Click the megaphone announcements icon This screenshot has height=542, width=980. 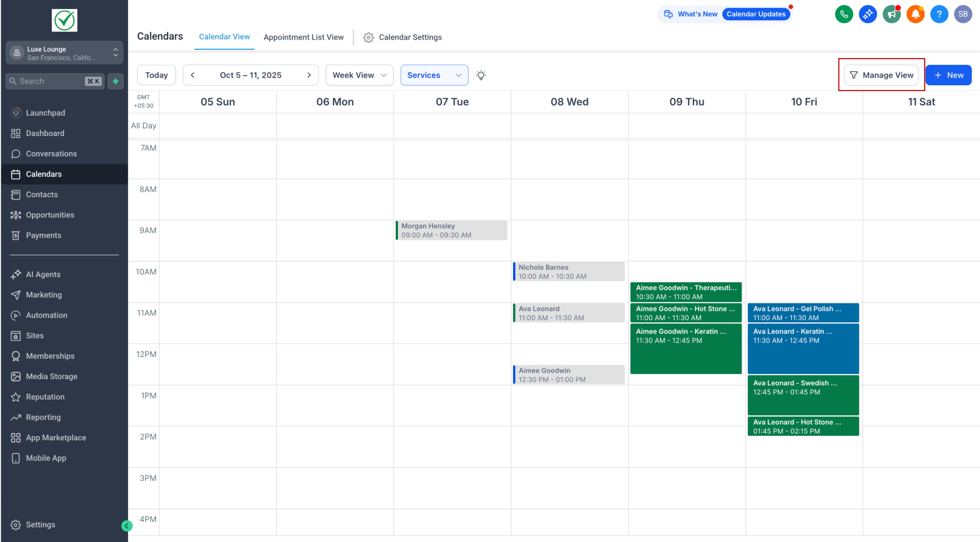(891, 15)
